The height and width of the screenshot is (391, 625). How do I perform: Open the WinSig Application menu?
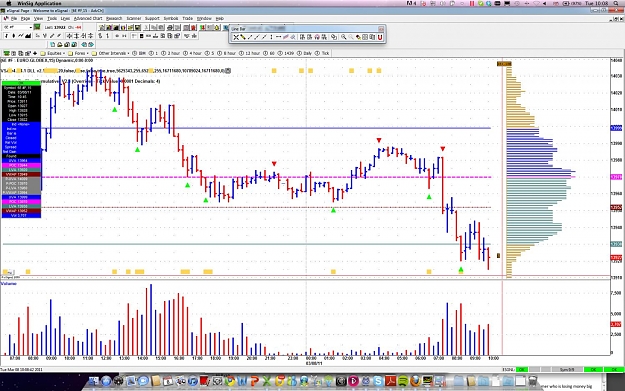pos(39,3)
